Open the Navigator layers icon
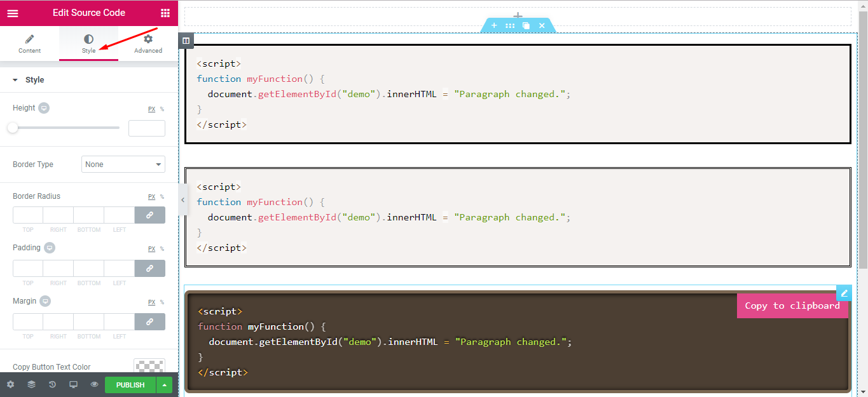 [31, 385]
